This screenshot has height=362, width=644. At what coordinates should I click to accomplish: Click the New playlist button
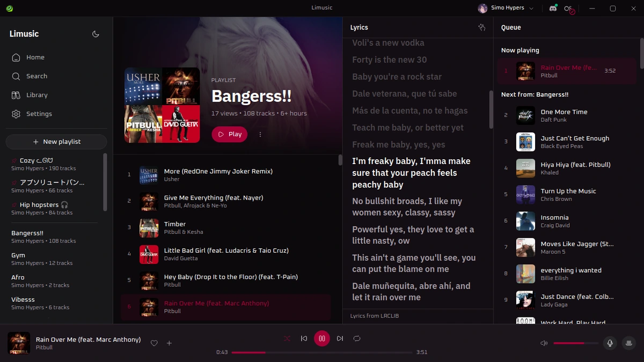[x=56, y=142]
